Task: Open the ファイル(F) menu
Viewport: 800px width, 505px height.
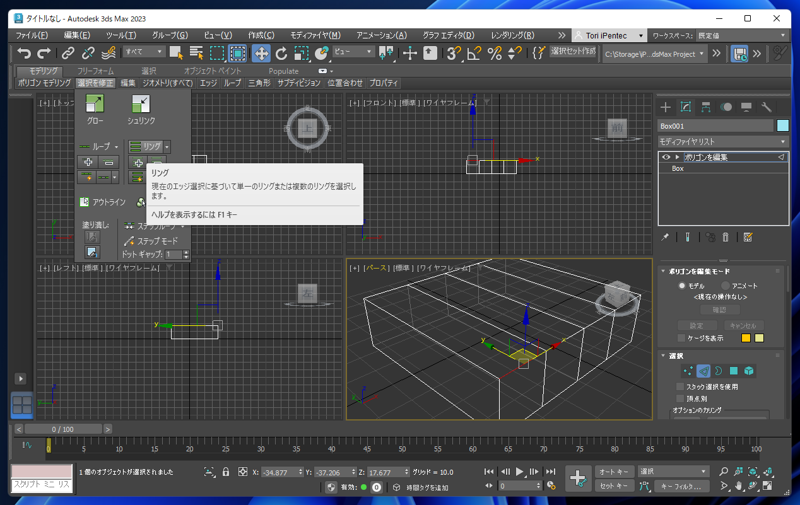Action: (32, 35)
